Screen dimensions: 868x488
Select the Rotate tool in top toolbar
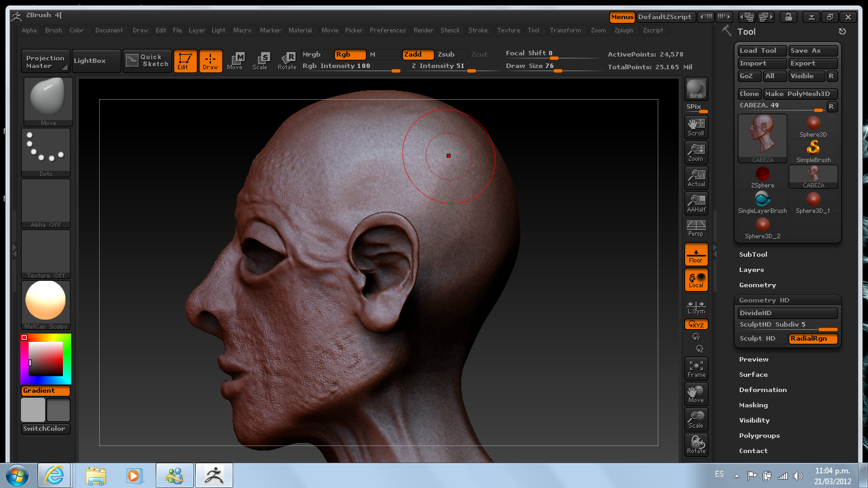pyautogui.click(x=287, y=61)
